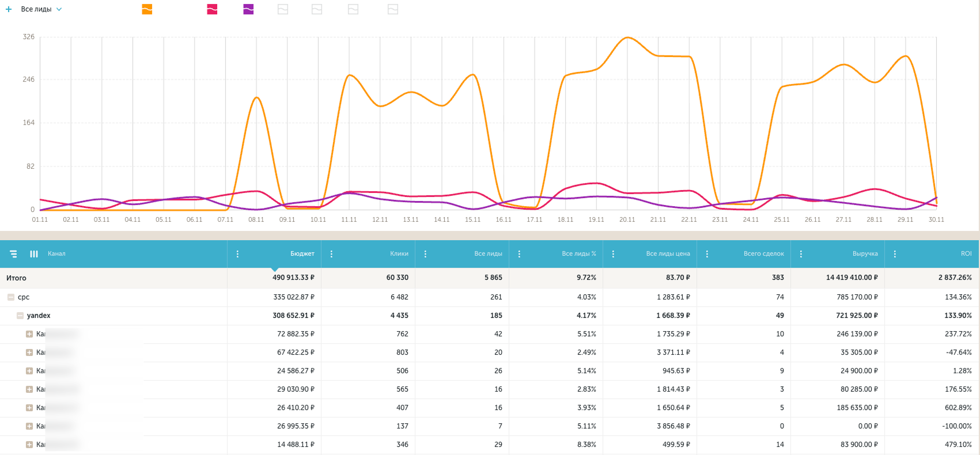Open three-dot menu for ROI column
Screen dimensions: 980x455
[895, 254]
